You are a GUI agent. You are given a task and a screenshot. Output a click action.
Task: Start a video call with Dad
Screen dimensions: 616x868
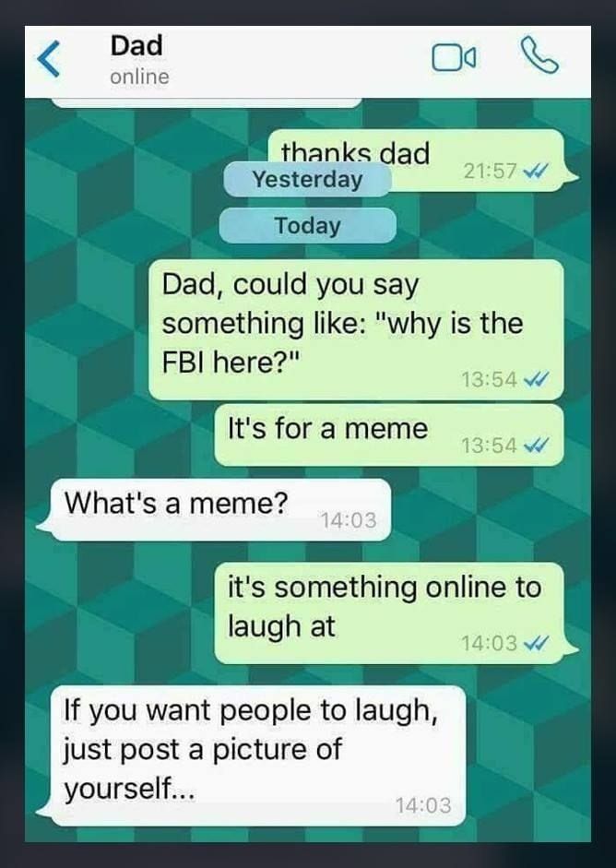click(x=454, y=57)
